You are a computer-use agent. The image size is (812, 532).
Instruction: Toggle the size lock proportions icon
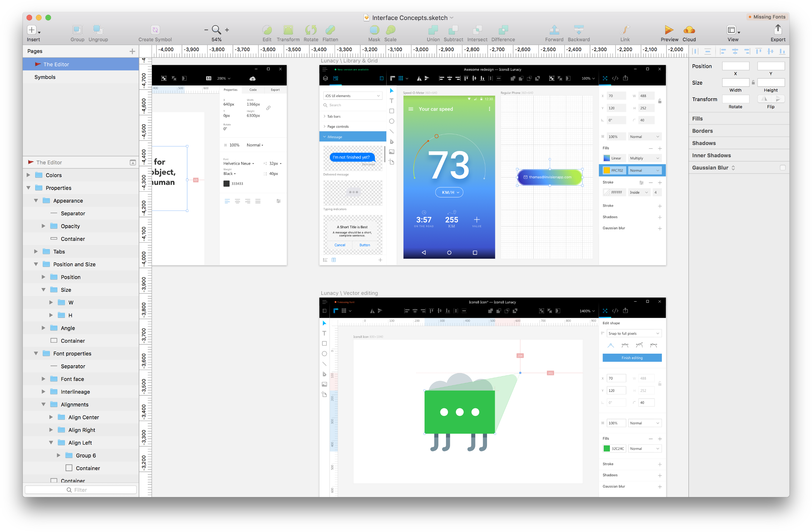[753, 82]
